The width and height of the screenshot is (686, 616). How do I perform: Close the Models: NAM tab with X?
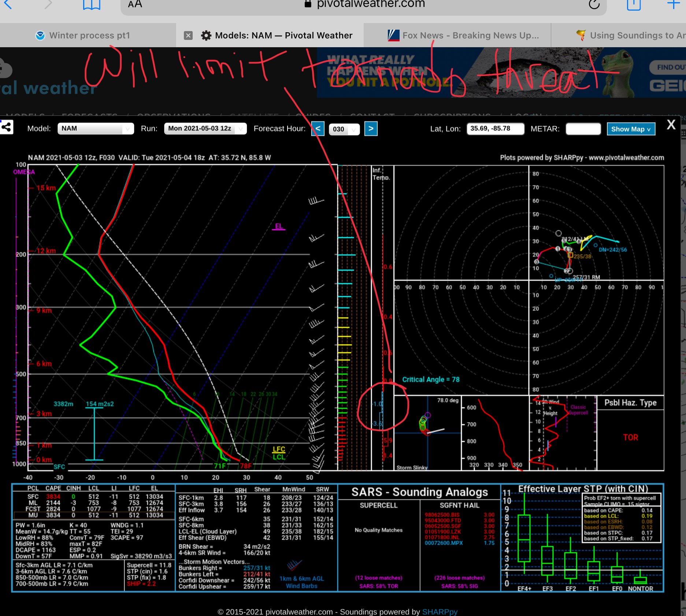click(188, 36)
